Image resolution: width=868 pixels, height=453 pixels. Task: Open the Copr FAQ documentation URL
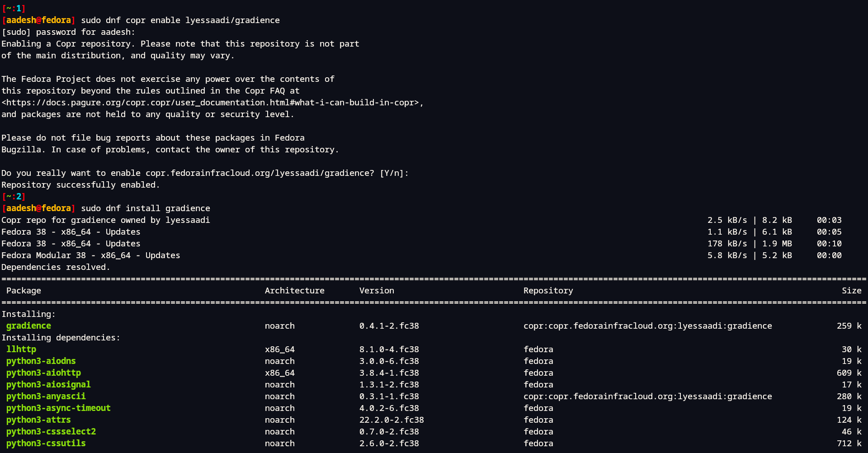click(212, 102)
